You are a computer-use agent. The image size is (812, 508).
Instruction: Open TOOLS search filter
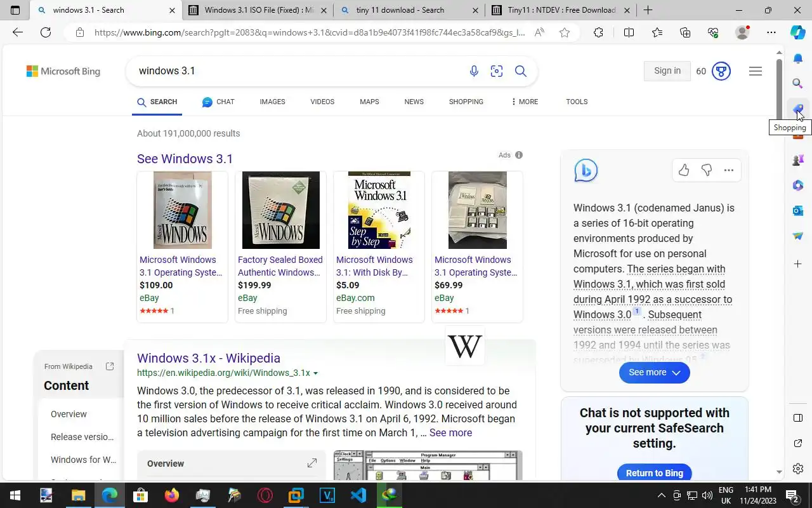point(577,102)
